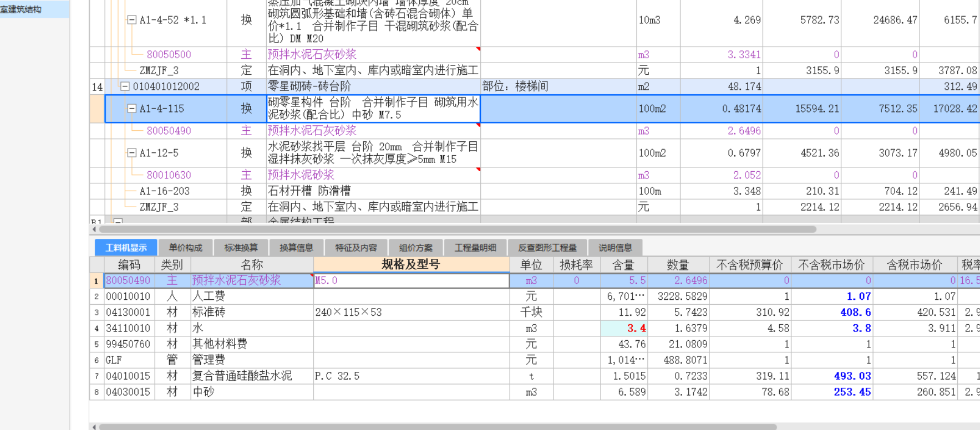Viewport: 980px width, 430px height.
Task: Select code 80050490 in the upper table
Action: (169, 131)
